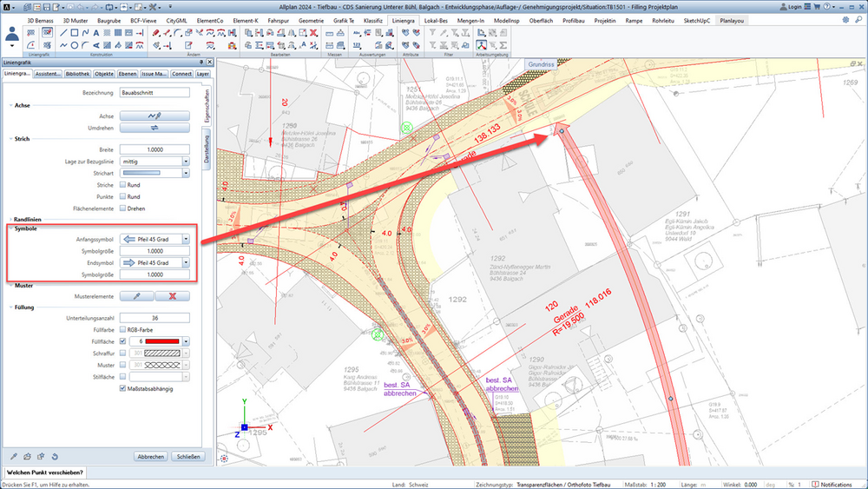Uncheck the Maßstabsabhängig checkbox

click(x=123, y=389)
